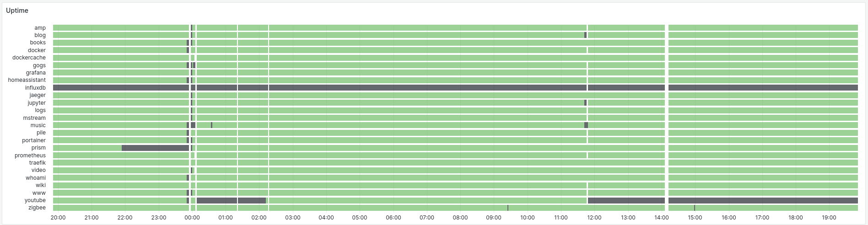Click the amp row label
The height and width of the screenshot is (225, 868).
40,28
